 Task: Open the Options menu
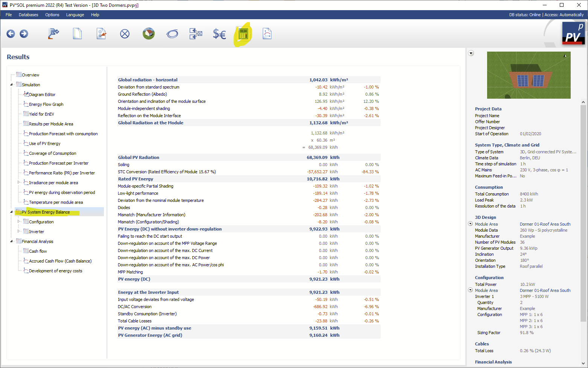pos(52,15)
